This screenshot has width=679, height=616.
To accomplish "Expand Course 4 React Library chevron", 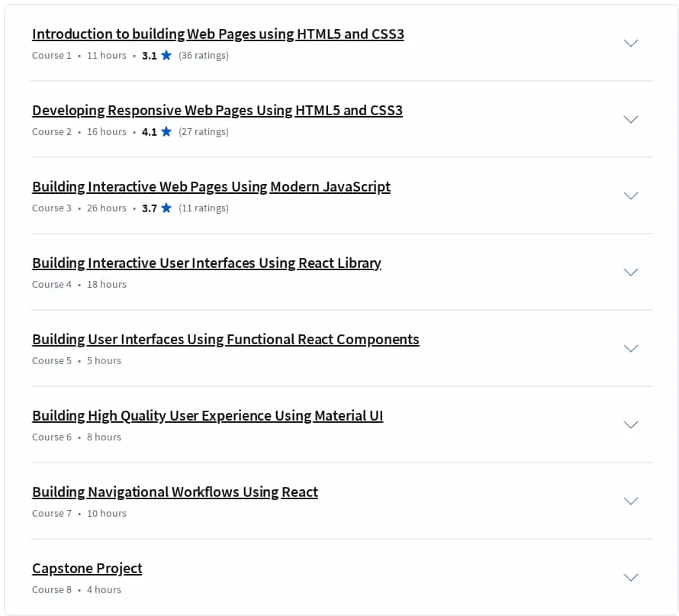I will 630,272.
